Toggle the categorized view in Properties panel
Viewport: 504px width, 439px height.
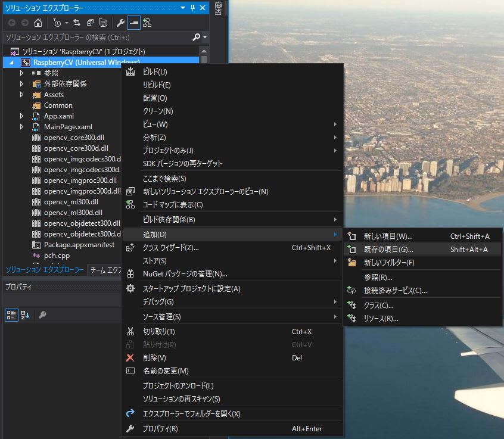(11, 315)
